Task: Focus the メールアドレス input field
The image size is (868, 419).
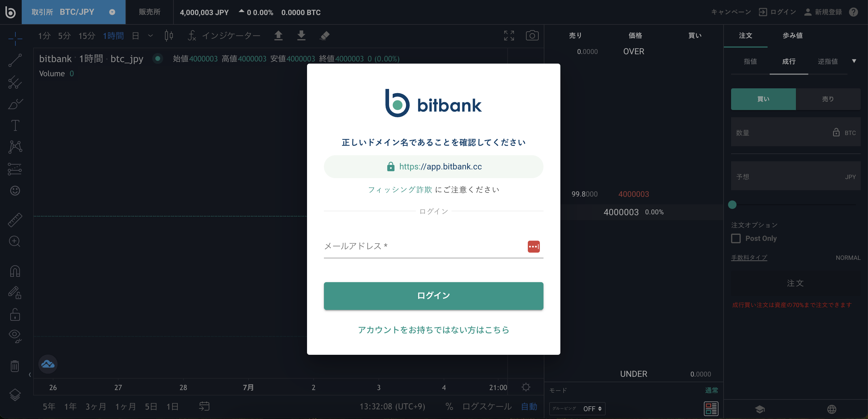Action: click(433, 246)
